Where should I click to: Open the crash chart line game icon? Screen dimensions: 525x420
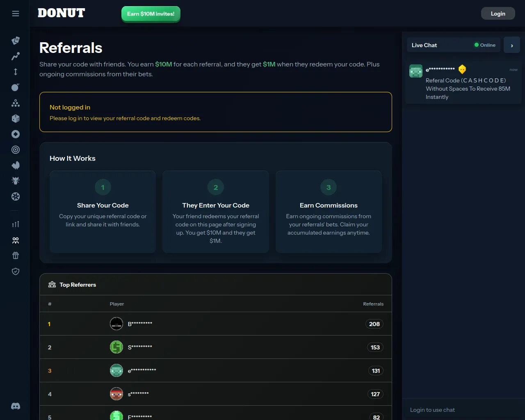(16, 56)
